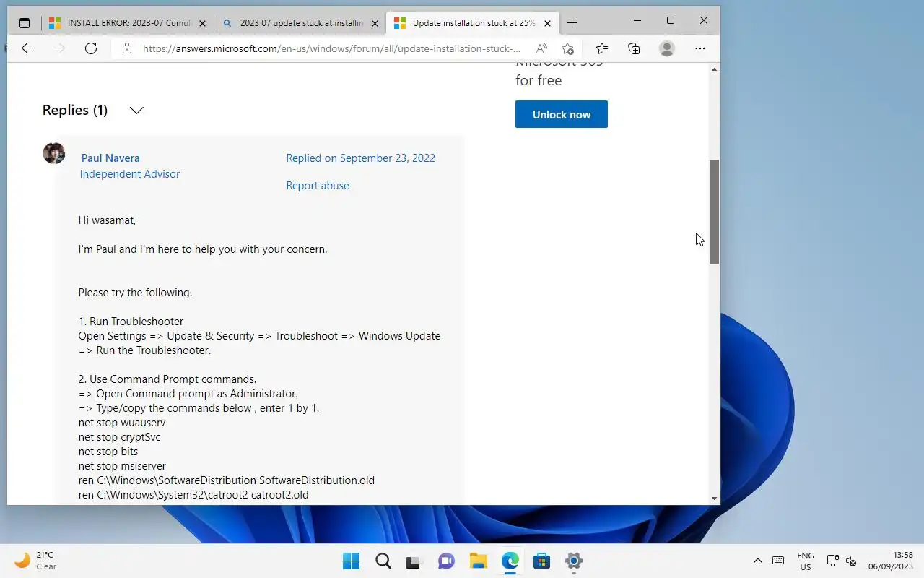The height and width of the screenshot is (578, 924).
Task: Open the Windows Start menu
Action: tap(352, 561)
